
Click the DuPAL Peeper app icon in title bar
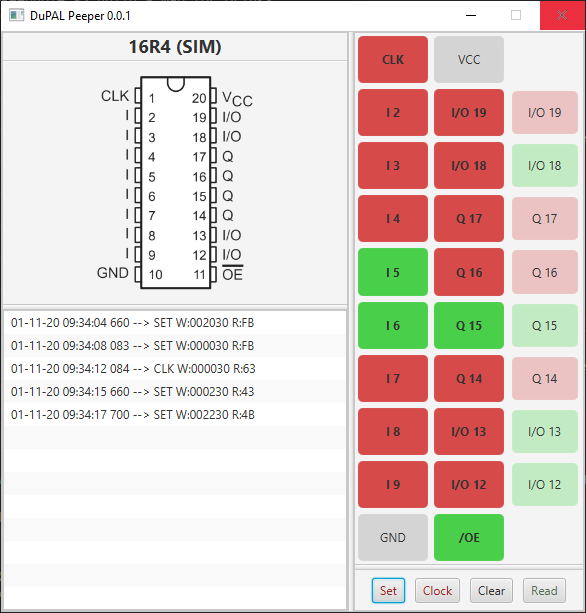(16, 16)
